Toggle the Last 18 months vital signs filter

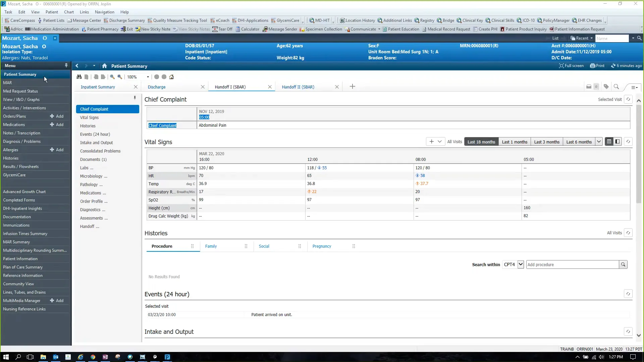481,141
